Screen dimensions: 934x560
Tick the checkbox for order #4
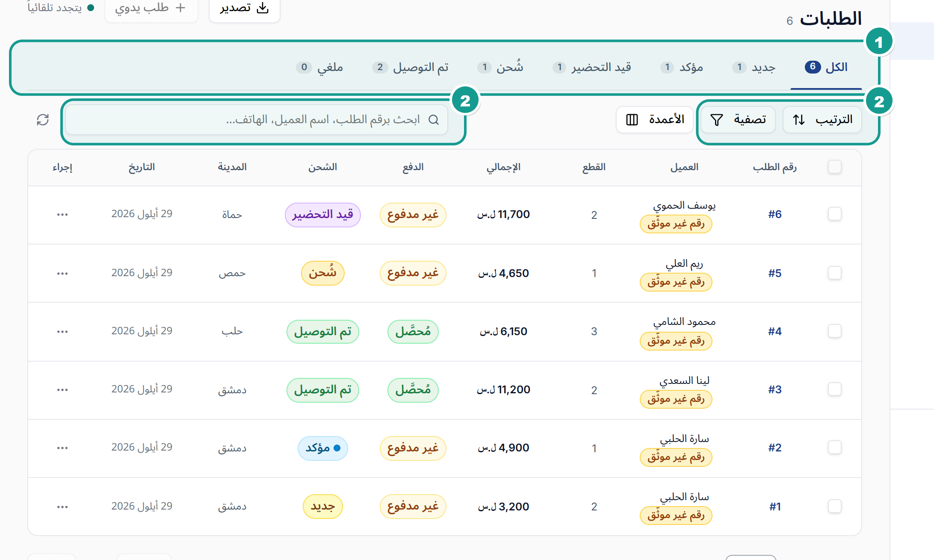[834, 331]
